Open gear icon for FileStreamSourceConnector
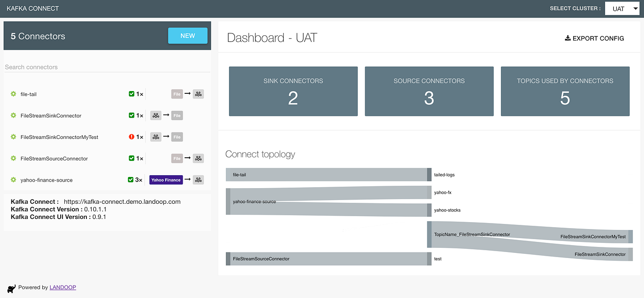Screen dimensions: 644x298 12,158
